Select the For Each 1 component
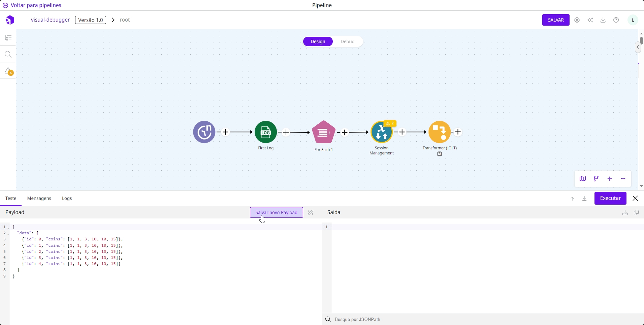 click(324, 132)
